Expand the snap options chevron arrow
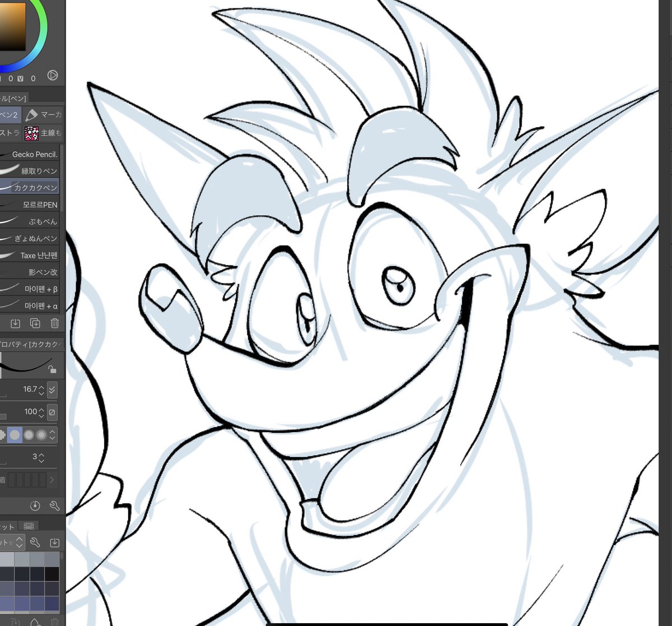 pyautogui.click(x=52, y=480)
